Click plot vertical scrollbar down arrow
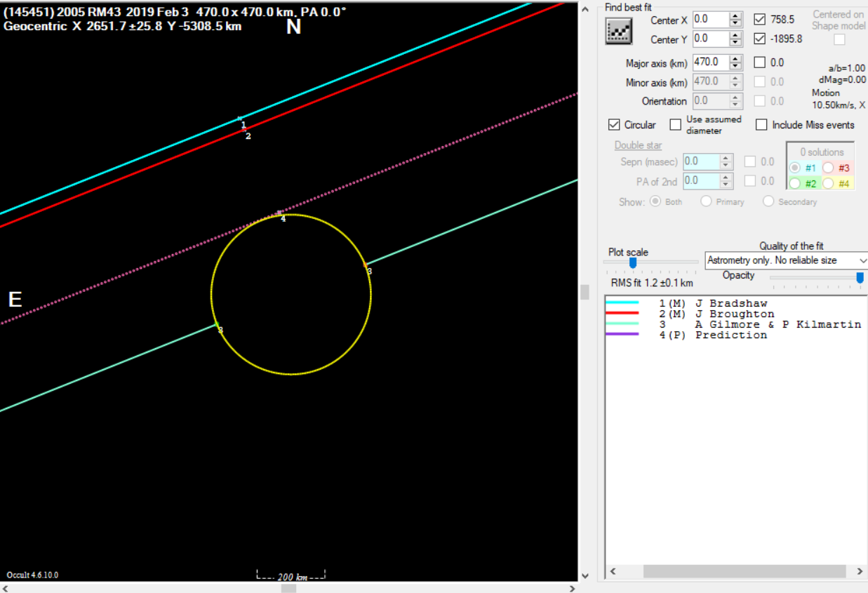 coord(585,576)
